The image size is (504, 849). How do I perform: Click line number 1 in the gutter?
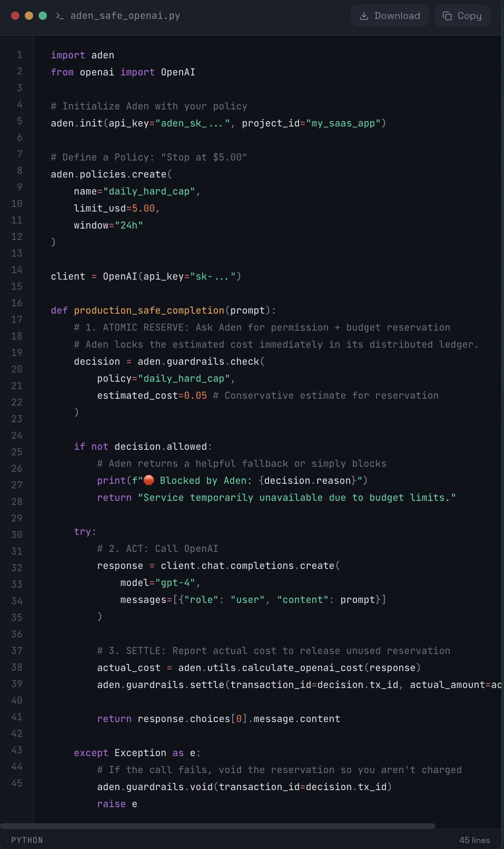click(20, 55)
